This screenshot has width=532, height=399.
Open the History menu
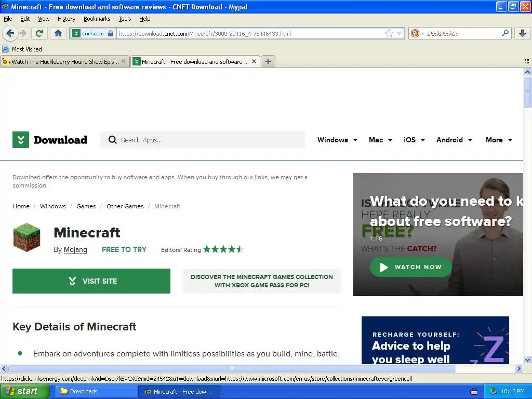pos(66,19)
